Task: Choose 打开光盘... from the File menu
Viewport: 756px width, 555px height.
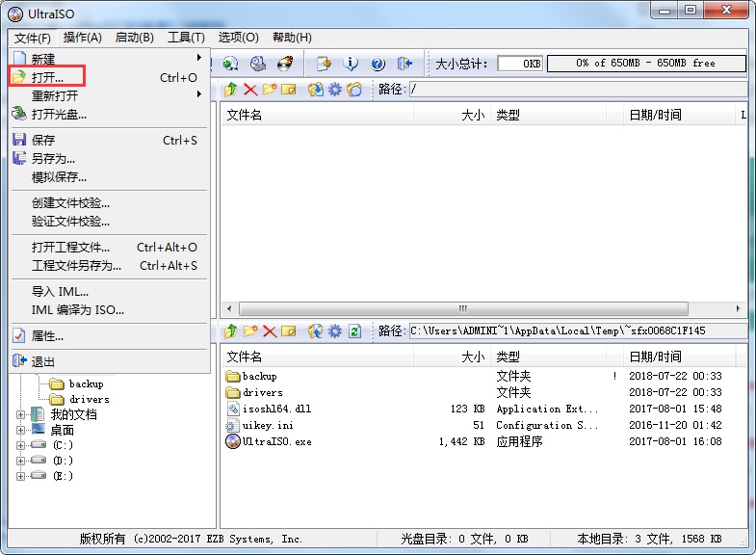Action: coord(109,115)
